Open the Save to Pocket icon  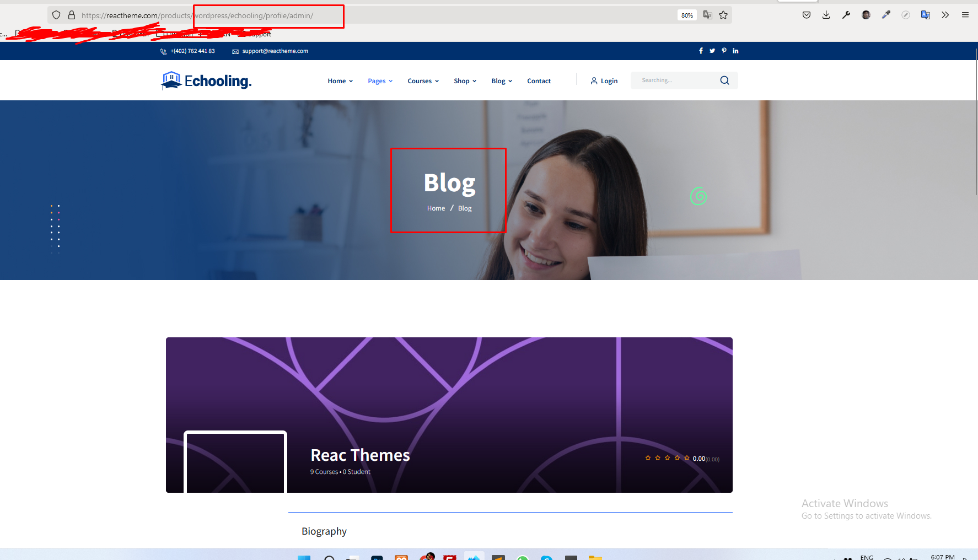(x=807, y=15)
